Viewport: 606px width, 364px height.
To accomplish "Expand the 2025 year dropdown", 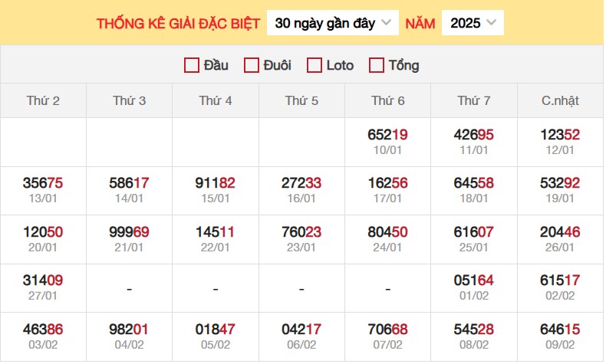I will pyautogui.click(x=473, y=23).
